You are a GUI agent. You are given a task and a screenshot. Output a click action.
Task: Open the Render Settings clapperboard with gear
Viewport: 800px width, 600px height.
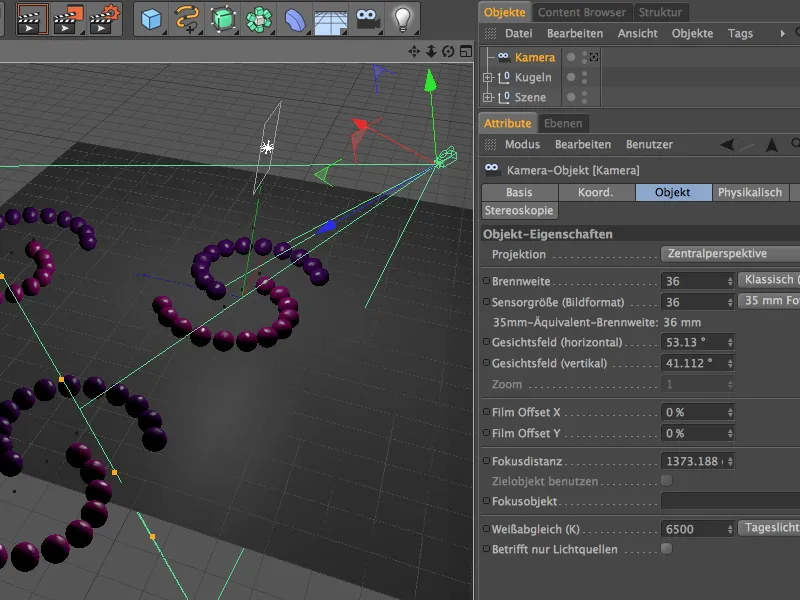click(105, 19)
